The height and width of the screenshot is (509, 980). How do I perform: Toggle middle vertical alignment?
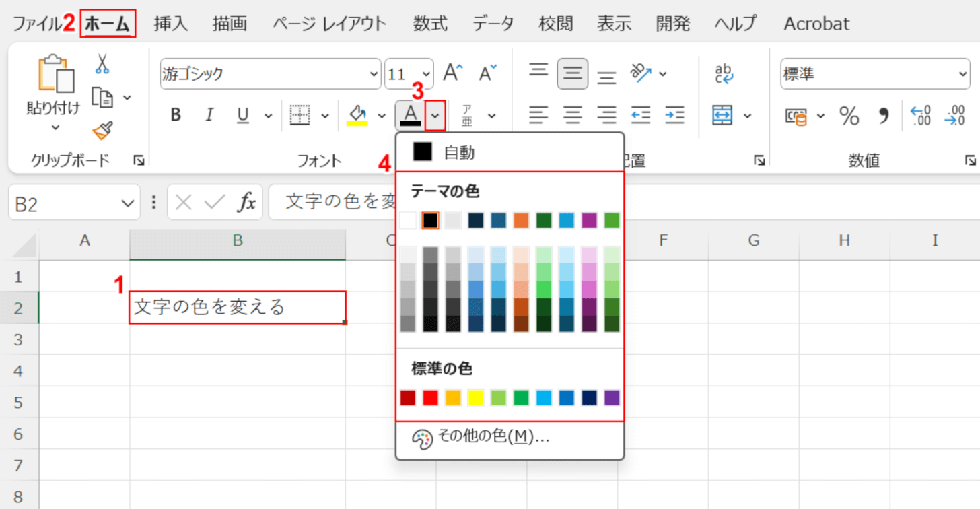click(573, 73)
